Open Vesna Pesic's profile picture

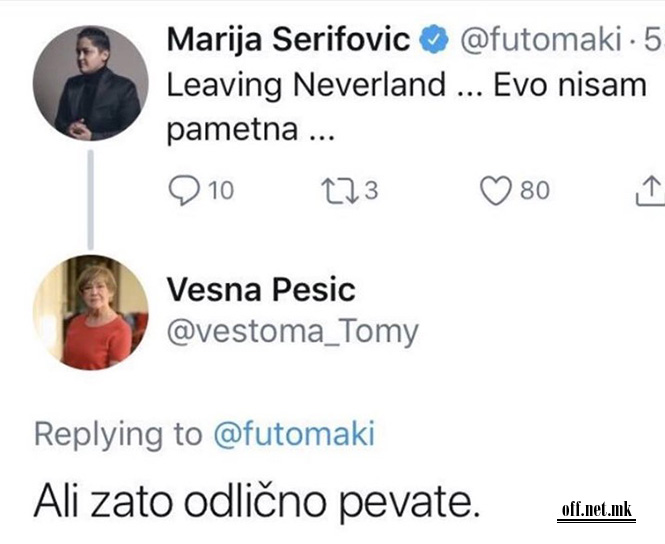90,312
